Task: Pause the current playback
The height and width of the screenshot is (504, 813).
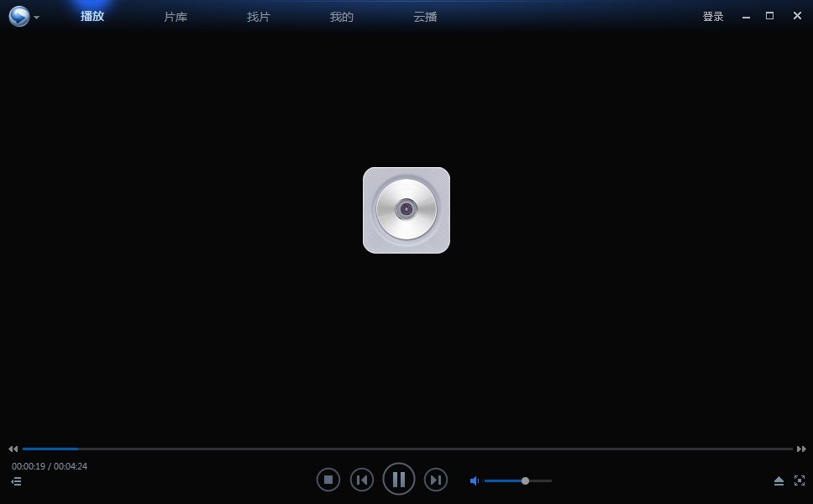Action: click(x=399, y=479)
